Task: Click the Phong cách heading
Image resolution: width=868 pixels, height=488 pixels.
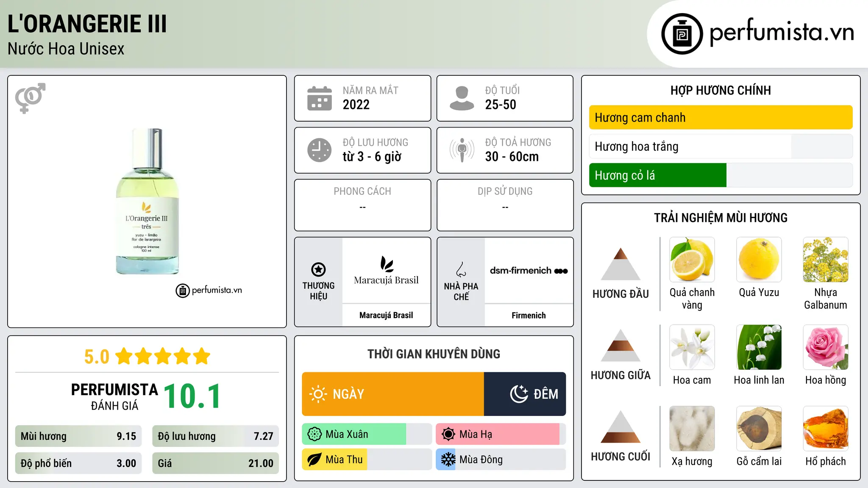Action: click(x=362, y=191)
